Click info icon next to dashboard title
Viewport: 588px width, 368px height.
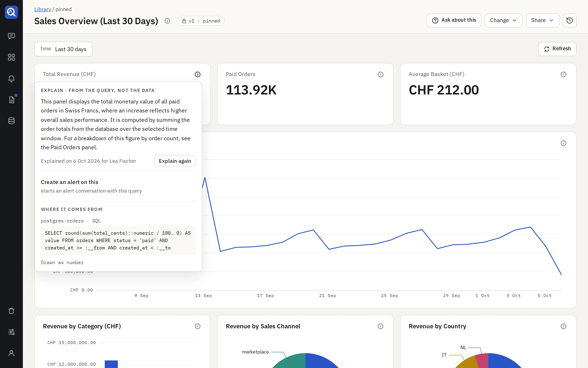tap(167, 21)
